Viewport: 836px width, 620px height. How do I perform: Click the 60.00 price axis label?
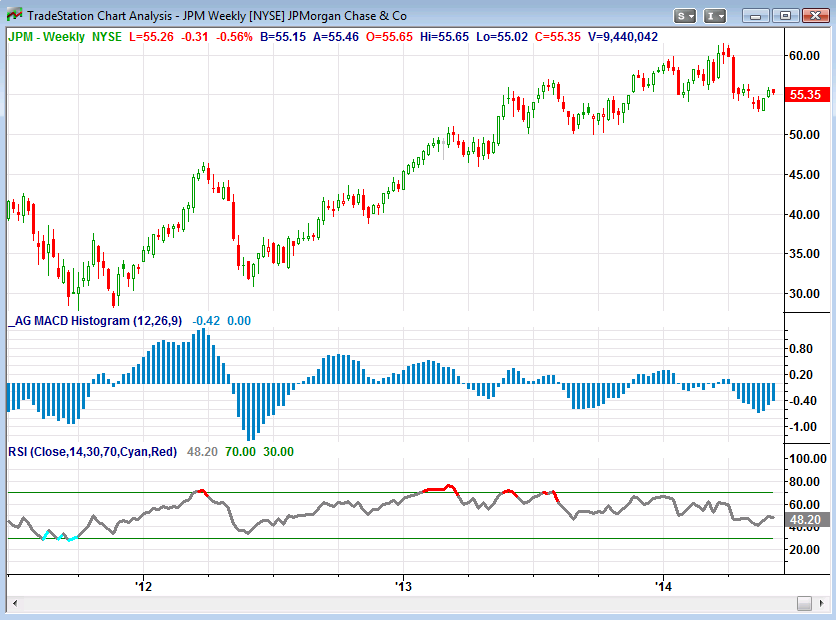tap(805, 56)
